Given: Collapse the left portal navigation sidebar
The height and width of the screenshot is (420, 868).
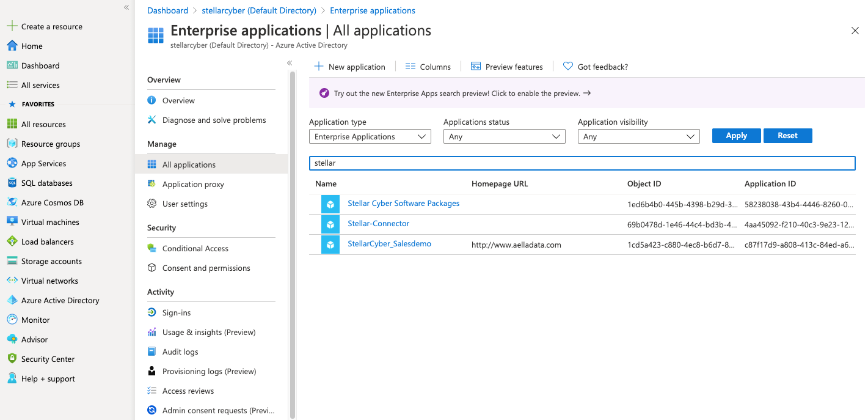Looking at the screenshot, I should (x=126, y=7).
